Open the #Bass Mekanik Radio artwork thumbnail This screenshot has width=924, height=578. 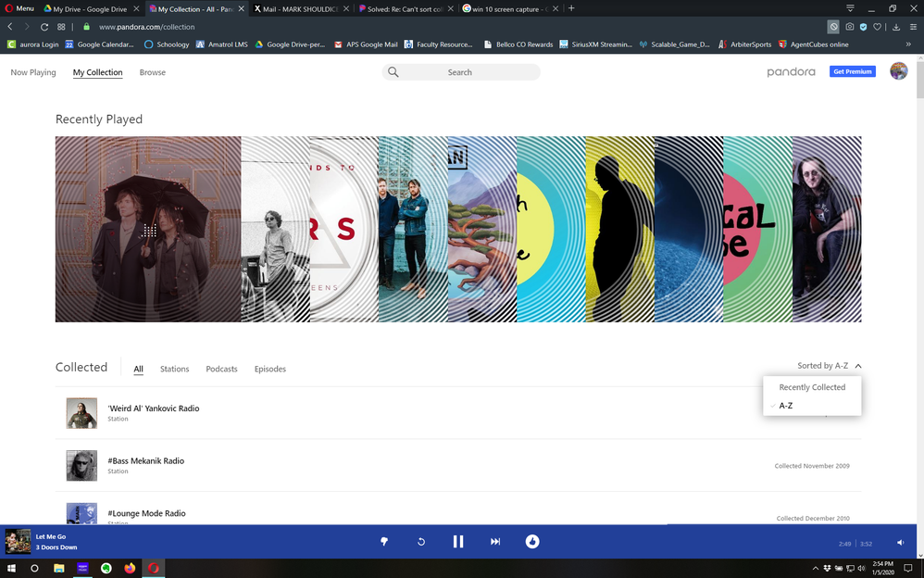[x=81, y=465]
